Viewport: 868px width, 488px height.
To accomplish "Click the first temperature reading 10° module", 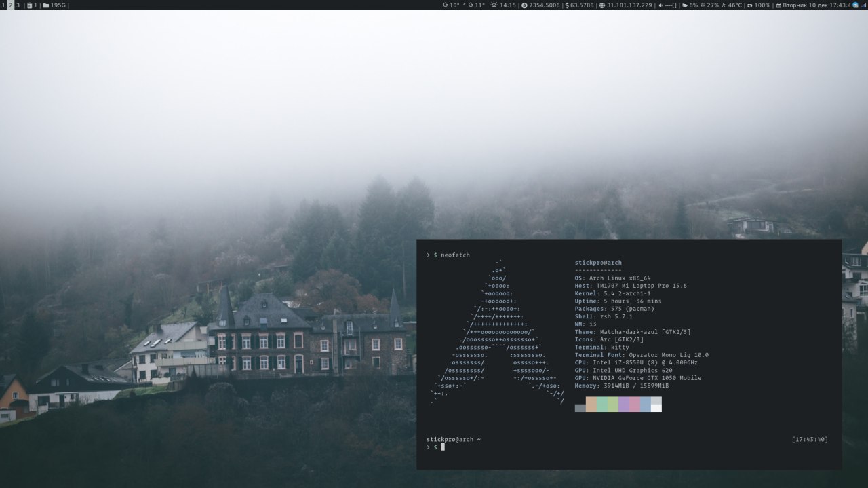I will (x=451, y=5).
